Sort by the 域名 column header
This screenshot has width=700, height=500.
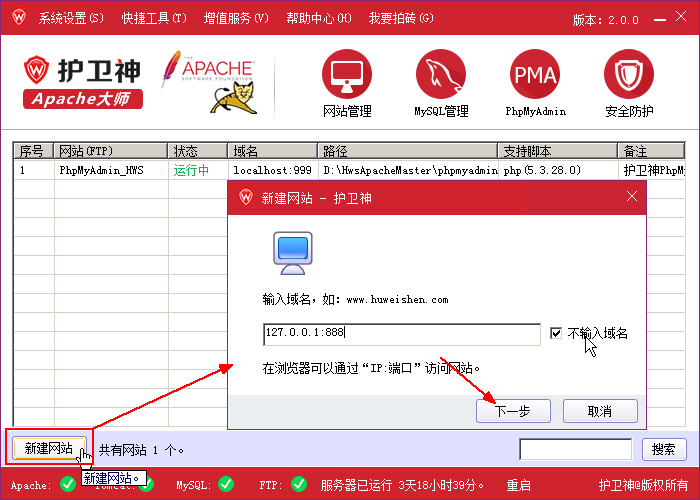click(x=273, y=151)
